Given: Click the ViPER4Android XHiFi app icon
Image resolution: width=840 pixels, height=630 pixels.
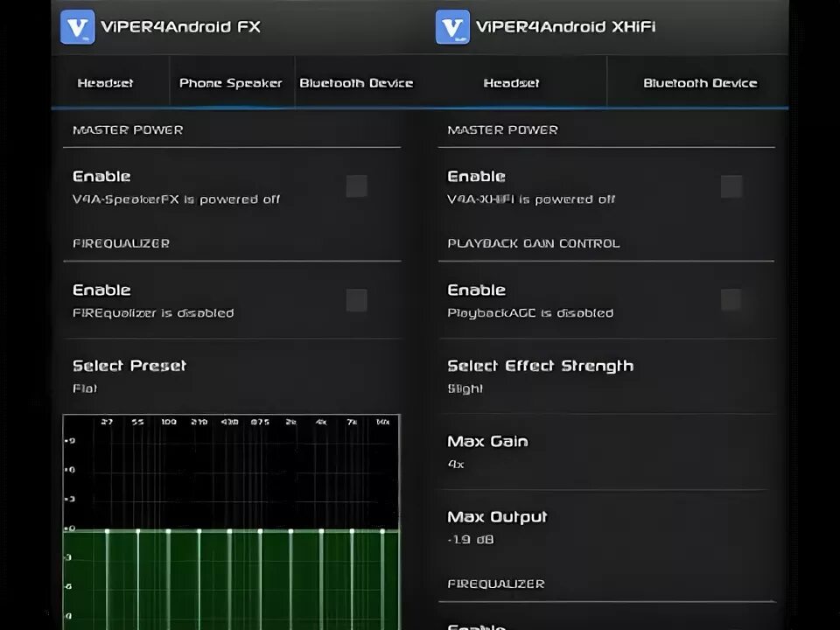Looking at the screenshot, I should click(452, 27).
